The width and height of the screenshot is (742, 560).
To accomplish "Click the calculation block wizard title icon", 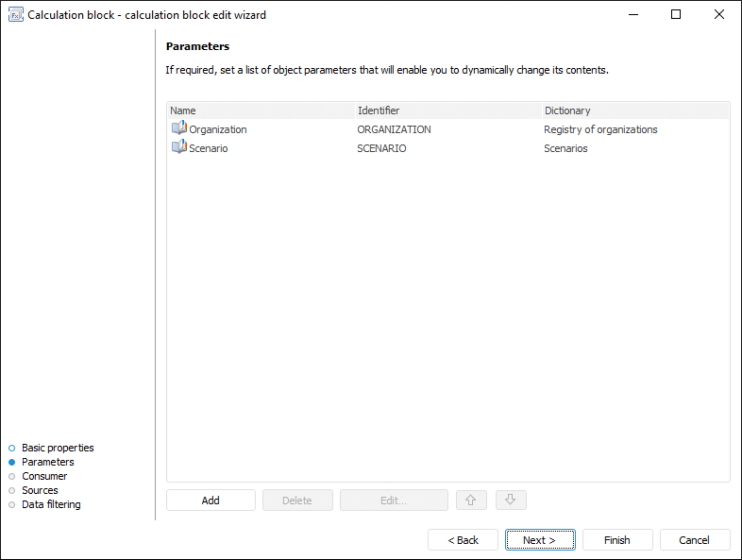I will [15, 14].
